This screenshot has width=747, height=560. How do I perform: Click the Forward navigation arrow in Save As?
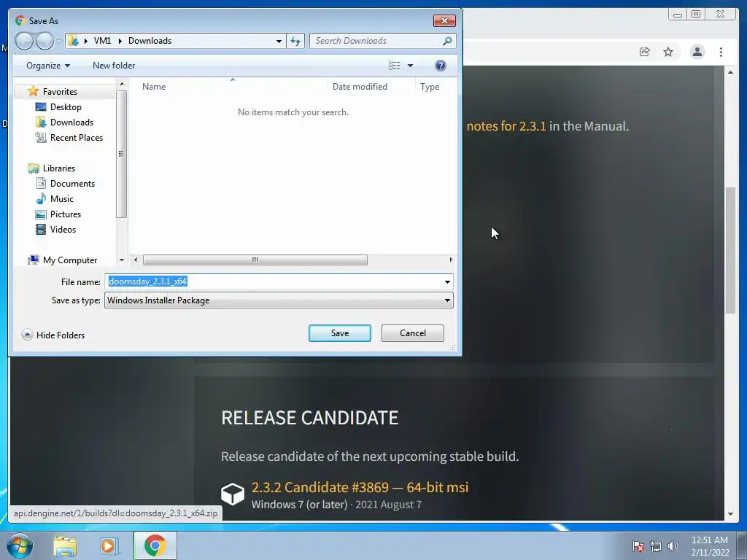pos(44,41)
